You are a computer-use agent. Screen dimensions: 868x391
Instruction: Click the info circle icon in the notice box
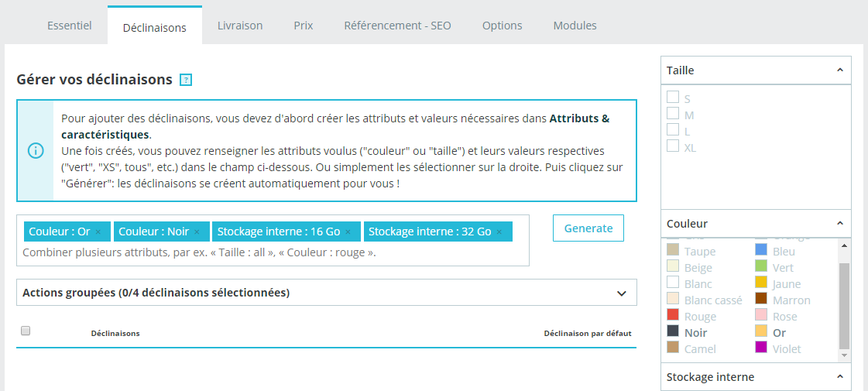pyautogui.click(x=36, y=151)
